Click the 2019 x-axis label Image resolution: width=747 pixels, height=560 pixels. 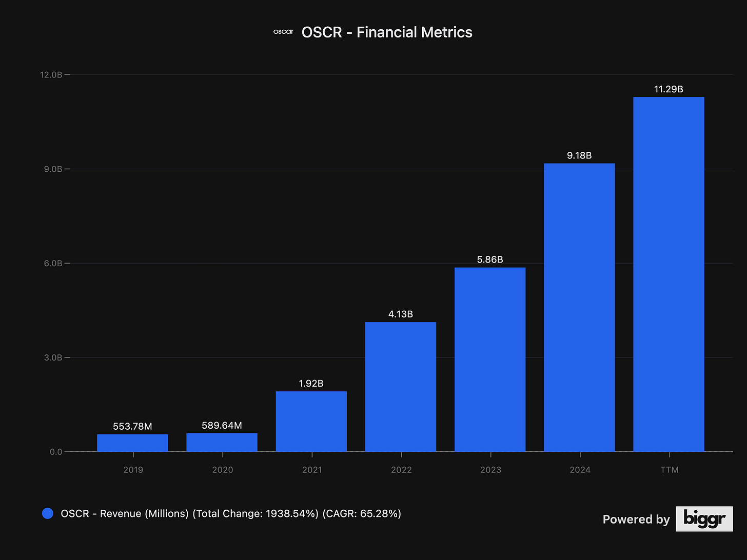[x=133, y=470]
